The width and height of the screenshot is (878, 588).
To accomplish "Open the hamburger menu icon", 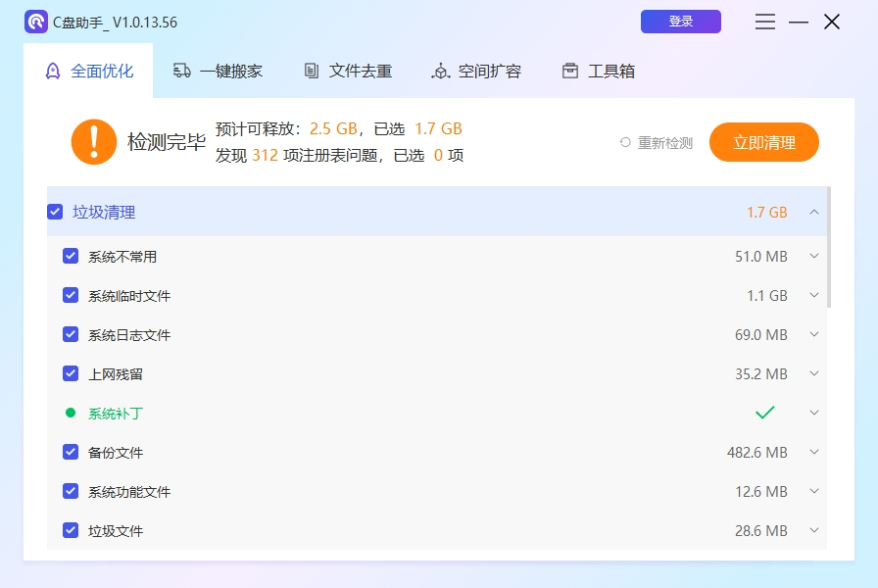I will [x=765, y=22].
